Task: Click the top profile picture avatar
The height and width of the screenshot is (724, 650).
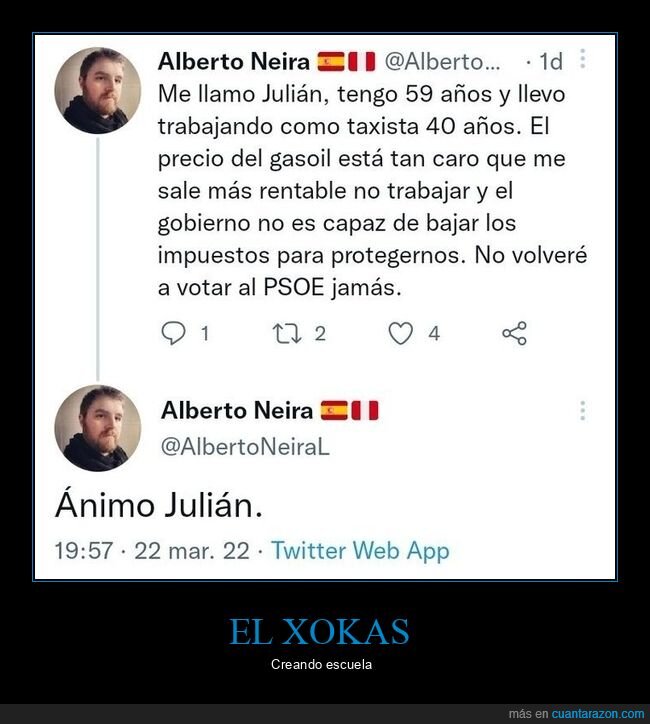Action: [97, 90]
